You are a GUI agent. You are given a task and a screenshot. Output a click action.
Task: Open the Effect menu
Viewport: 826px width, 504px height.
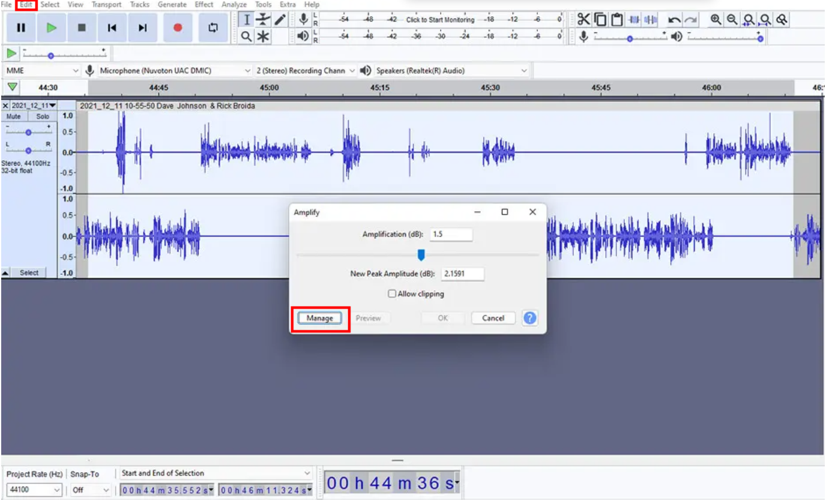[203, 4]
